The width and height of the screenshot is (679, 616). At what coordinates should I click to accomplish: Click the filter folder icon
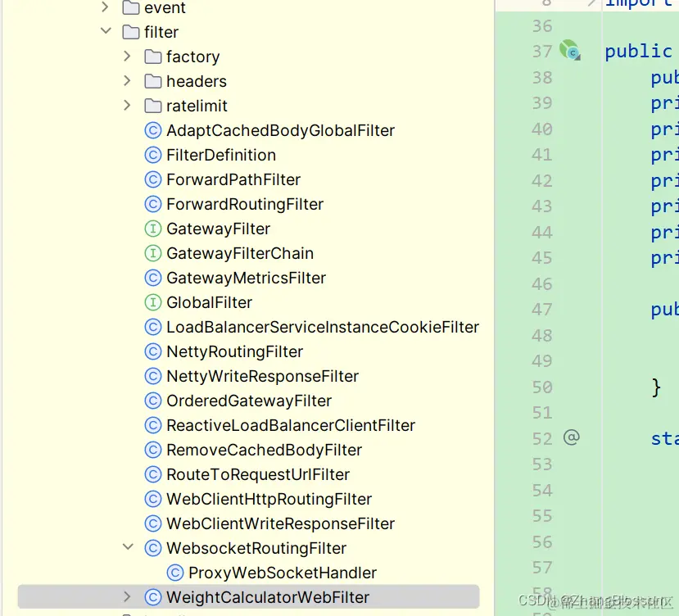tap(131, 32)
